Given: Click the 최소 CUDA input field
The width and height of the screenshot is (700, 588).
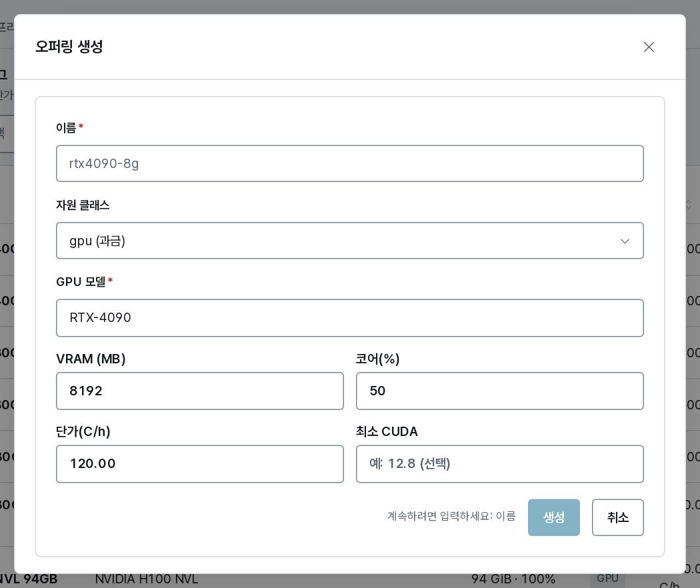Looking at the screenshot, I should pyautogui.click(x=499, y=464).
